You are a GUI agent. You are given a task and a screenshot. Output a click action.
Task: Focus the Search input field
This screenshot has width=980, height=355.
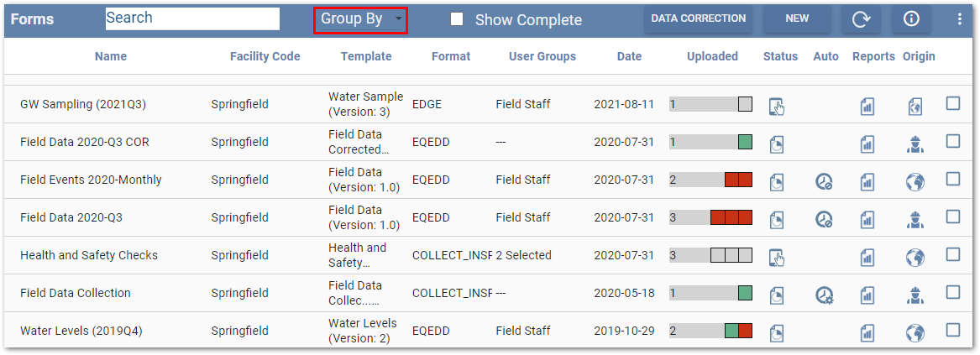(x=192, y=18)
